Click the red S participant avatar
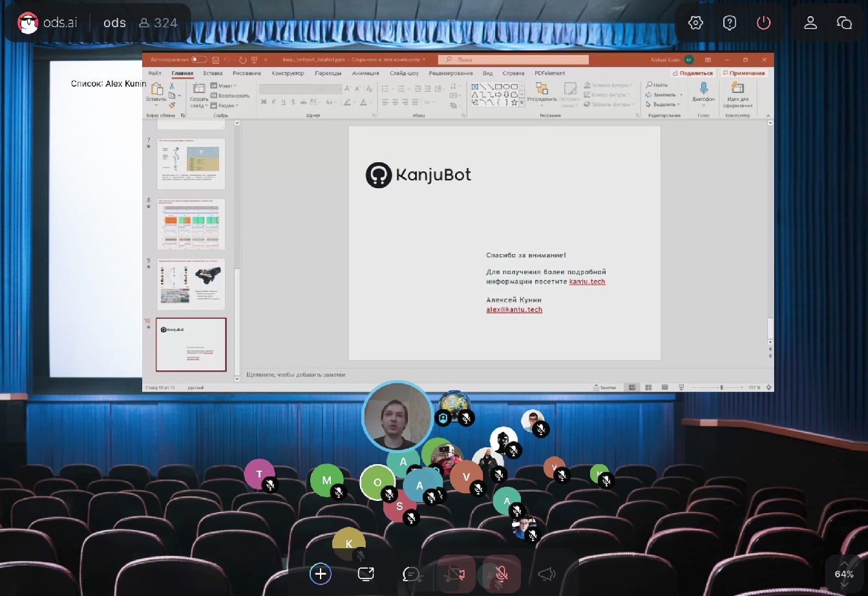The image size is (868, 596). click(x=399, y=506)
